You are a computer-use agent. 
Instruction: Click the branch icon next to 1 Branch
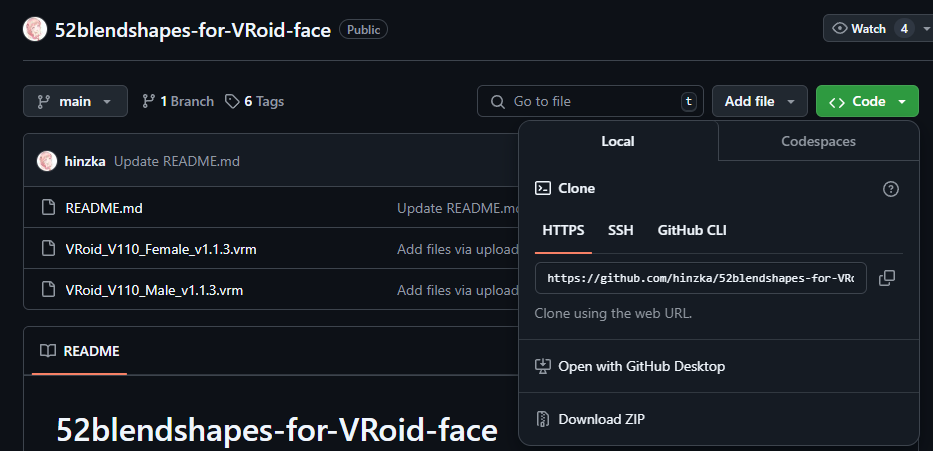(x=149, y=102)
